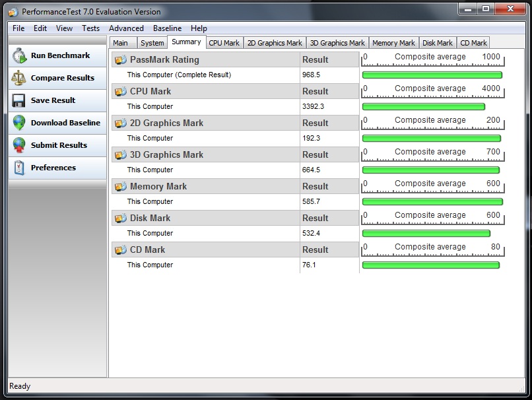
Task: Click the Disk Mark result value 532.4
Action: point(311,233)
